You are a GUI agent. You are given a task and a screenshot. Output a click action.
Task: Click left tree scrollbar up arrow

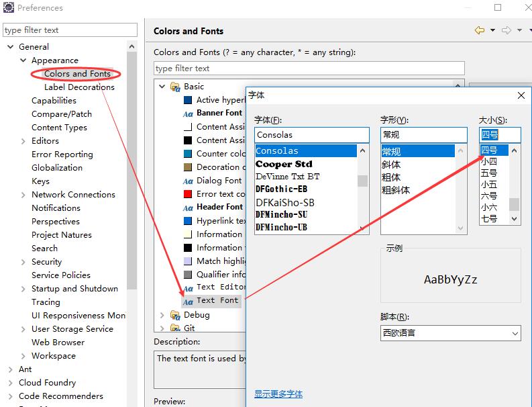pos(132,46)
